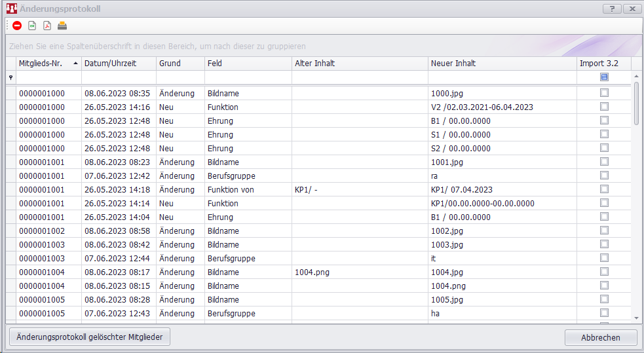Screen dimensions: 644x353
Task: Click the Alter Inhalt column header
Action: click(x=315, y=64)
